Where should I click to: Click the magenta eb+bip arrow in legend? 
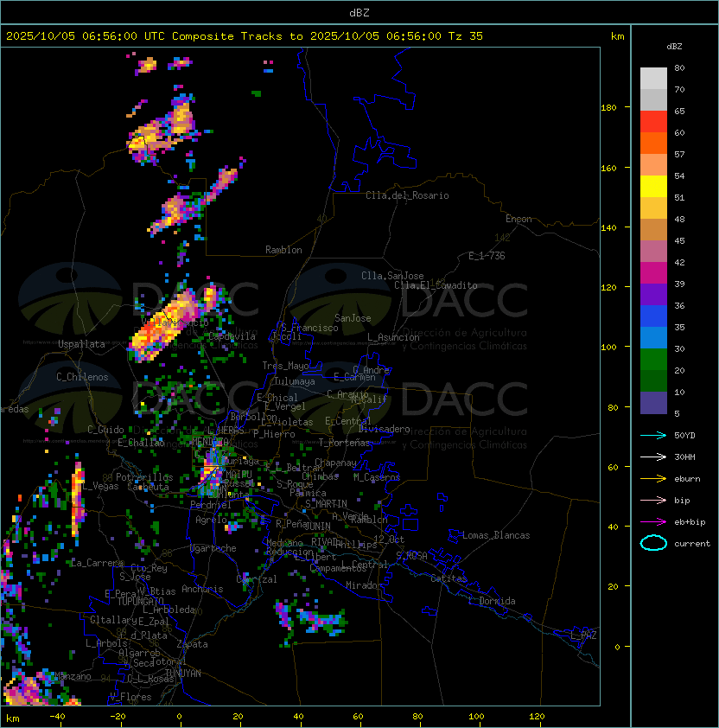pos(653,522)
